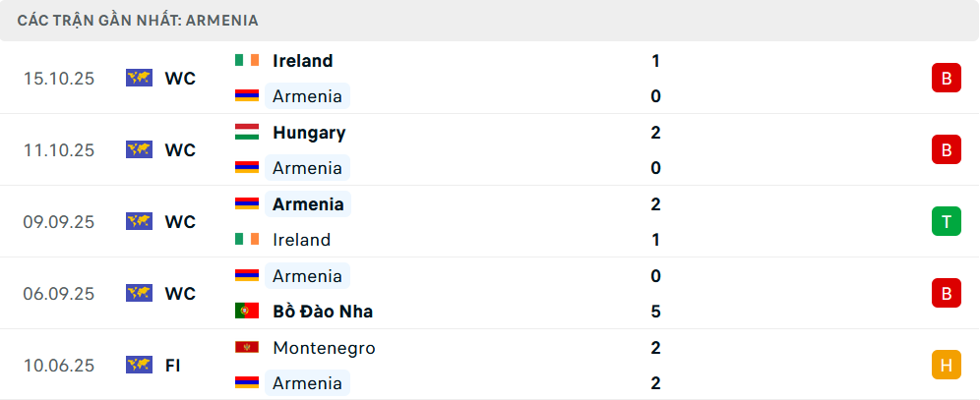The width and height of the screenshot is (980, 400).
Task: Open the Montenegro team link
Action: pyautogui.click(x=324, y=348)
